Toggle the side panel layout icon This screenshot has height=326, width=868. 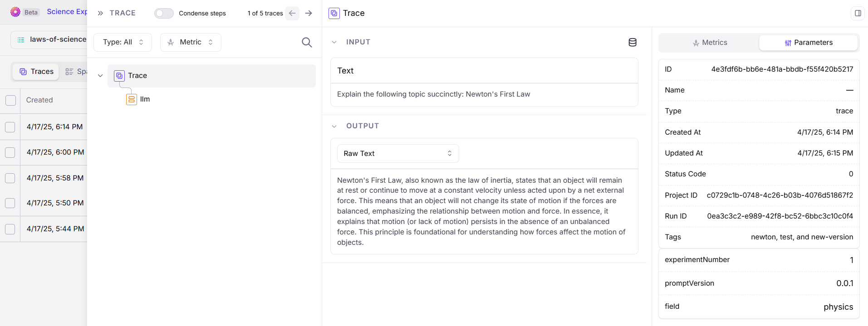(x=858, y=13)
